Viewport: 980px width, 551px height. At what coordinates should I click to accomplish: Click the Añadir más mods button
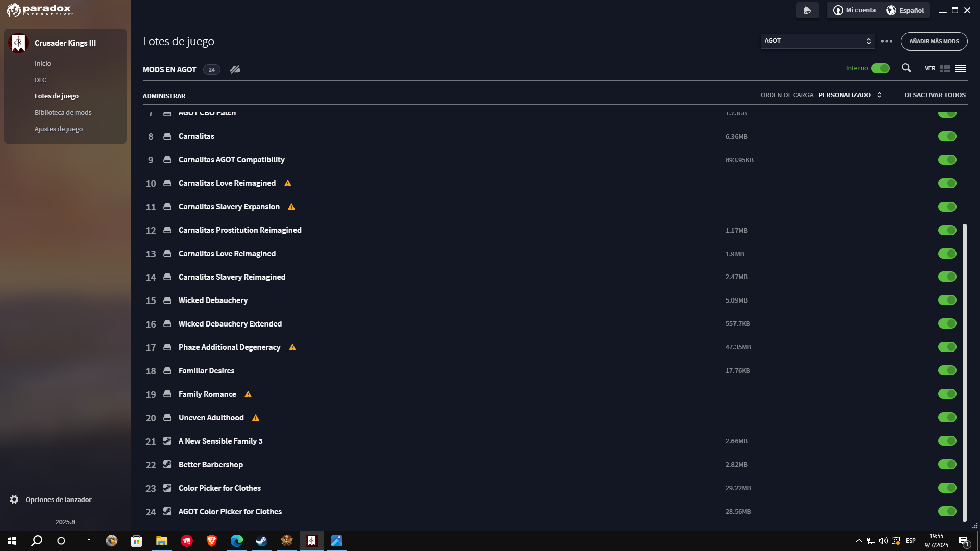(x=934, y=41)
